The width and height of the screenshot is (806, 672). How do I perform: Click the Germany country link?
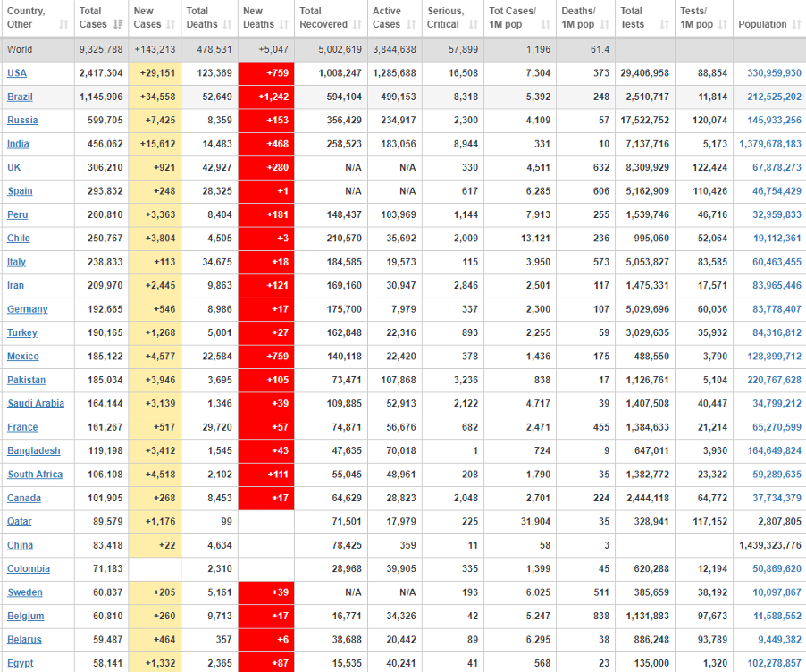pyautogui.click(x=27, y=309)
